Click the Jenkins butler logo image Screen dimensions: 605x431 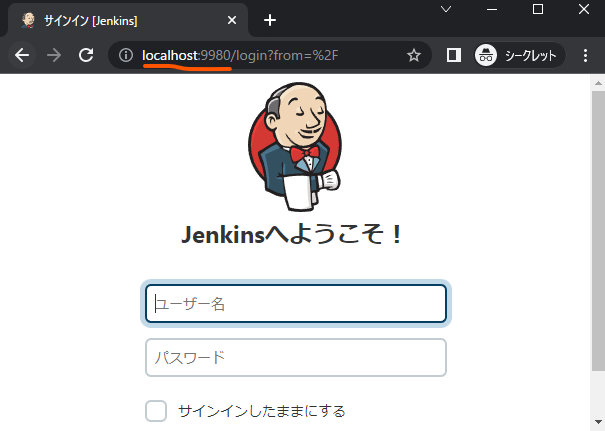(x=295, y=147)
